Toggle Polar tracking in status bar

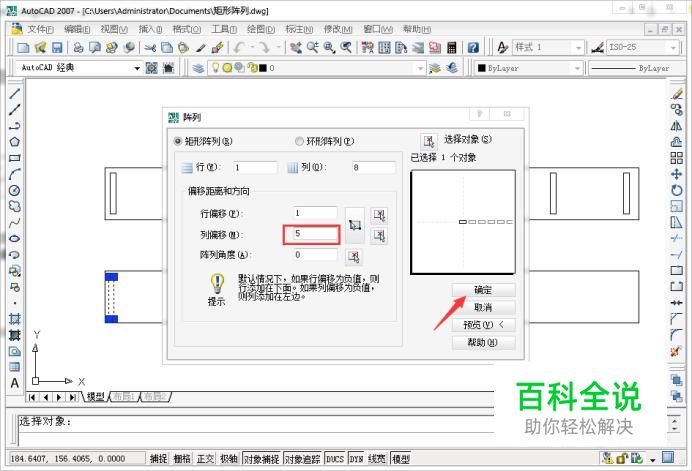click(x=229, y=459)
